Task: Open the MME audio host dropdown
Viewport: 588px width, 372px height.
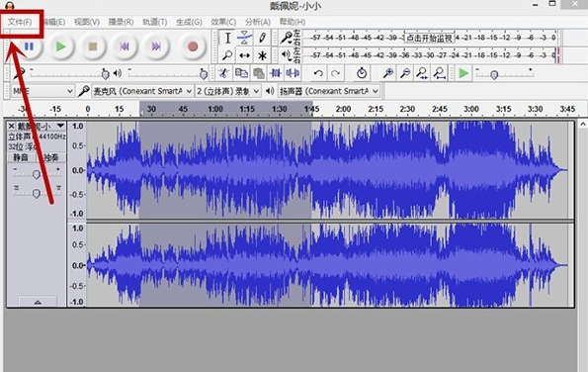Action: click(x=42, y=91)
